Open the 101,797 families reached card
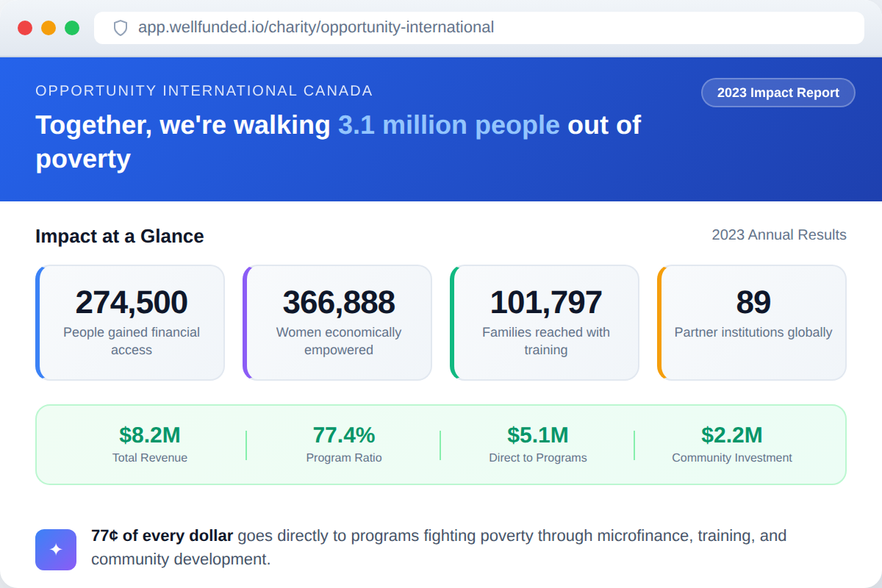 (x=545, y=323)
